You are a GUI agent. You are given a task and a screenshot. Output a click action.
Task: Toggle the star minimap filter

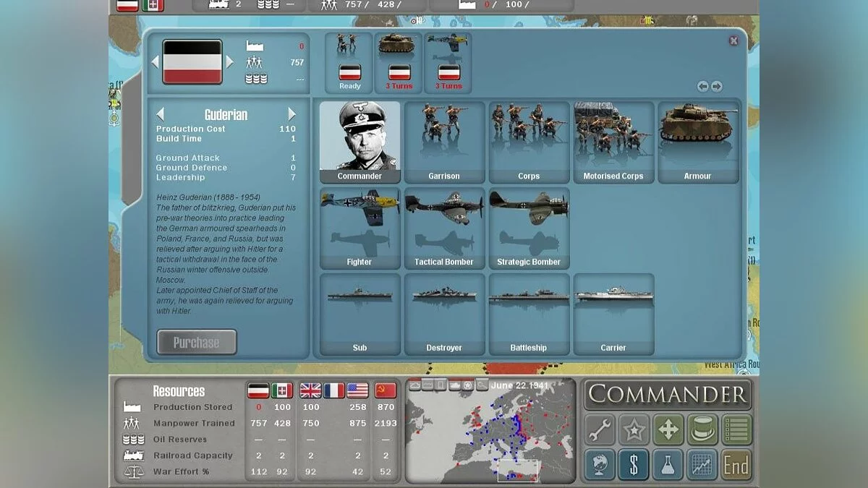click(467, 385)
